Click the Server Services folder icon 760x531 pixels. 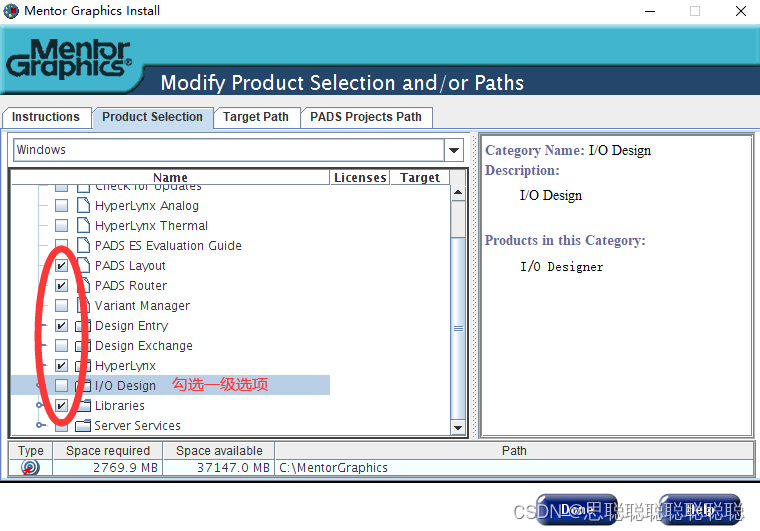83,425
